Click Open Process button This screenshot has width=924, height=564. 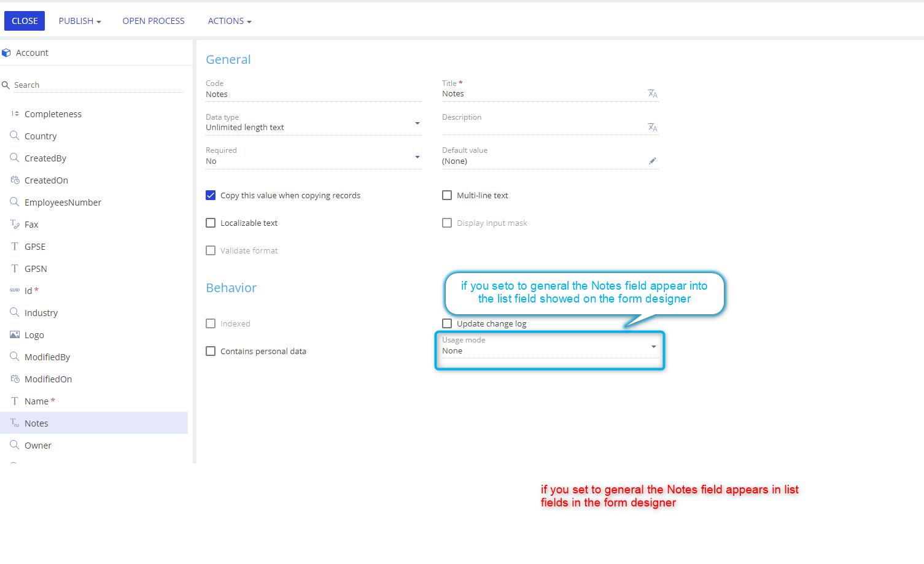[153, 21]
